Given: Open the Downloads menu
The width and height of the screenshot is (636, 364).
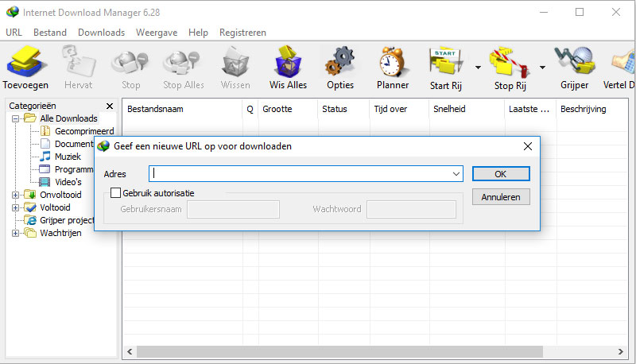Looking at the screenshot, I should (102, 33).
